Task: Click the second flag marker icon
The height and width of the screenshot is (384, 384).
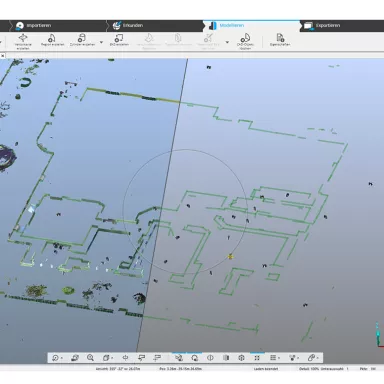Action: coord(157,358)
